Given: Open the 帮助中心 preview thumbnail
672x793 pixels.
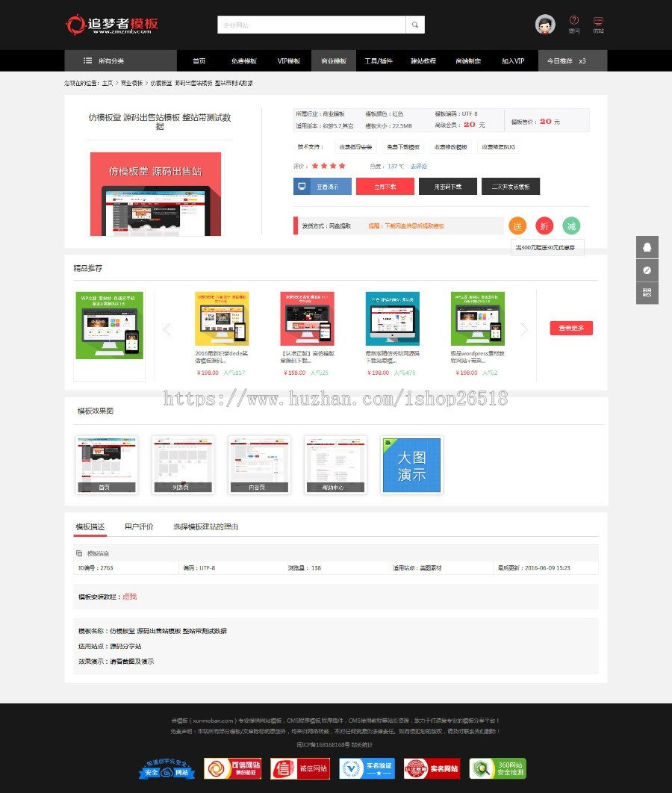Looking at the screenshot, I should (335, 464).
